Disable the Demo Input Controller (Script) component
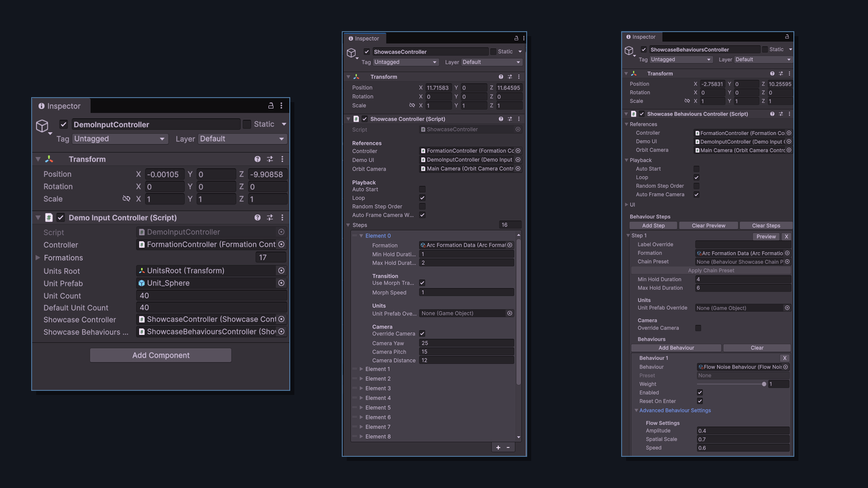Screen dimensions: 868x488 61,217
